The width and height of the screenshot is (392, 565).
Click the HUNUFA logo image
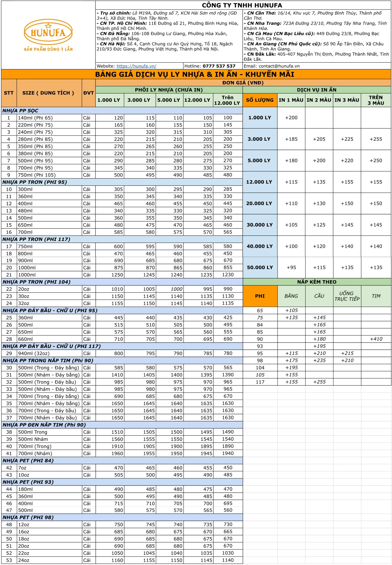tap(48, 35)
